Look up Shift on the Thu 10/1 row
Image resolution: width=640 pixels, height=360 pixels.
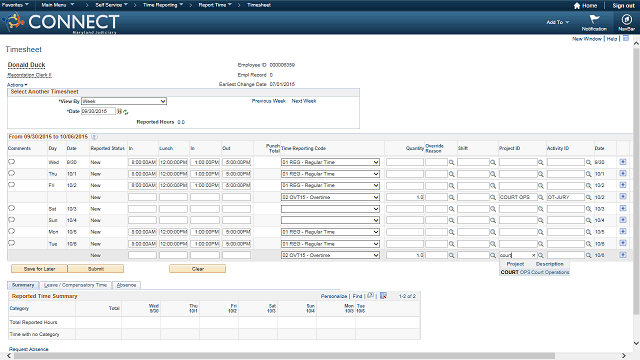tap(493, 174)
